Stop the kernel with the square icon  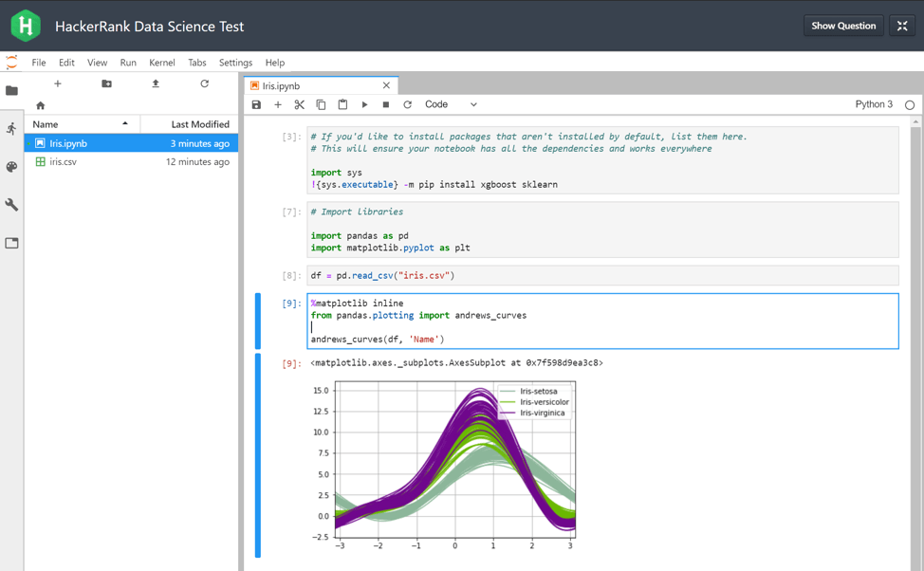point(385,104)
